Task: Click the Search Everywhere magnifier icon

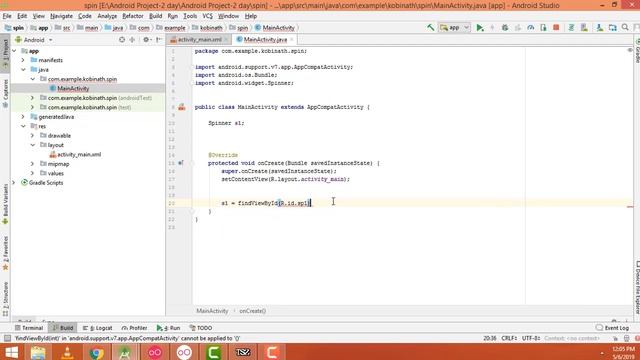Action: click(x=625, y=28)
